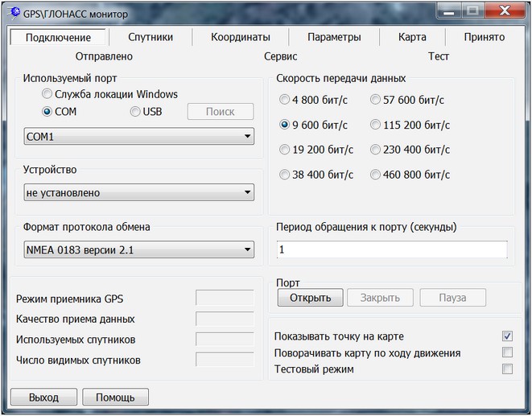The width and height of the screenshot is (532, 416).
Task: Open the Устройство dropdown list
Action: pos(139,193)
